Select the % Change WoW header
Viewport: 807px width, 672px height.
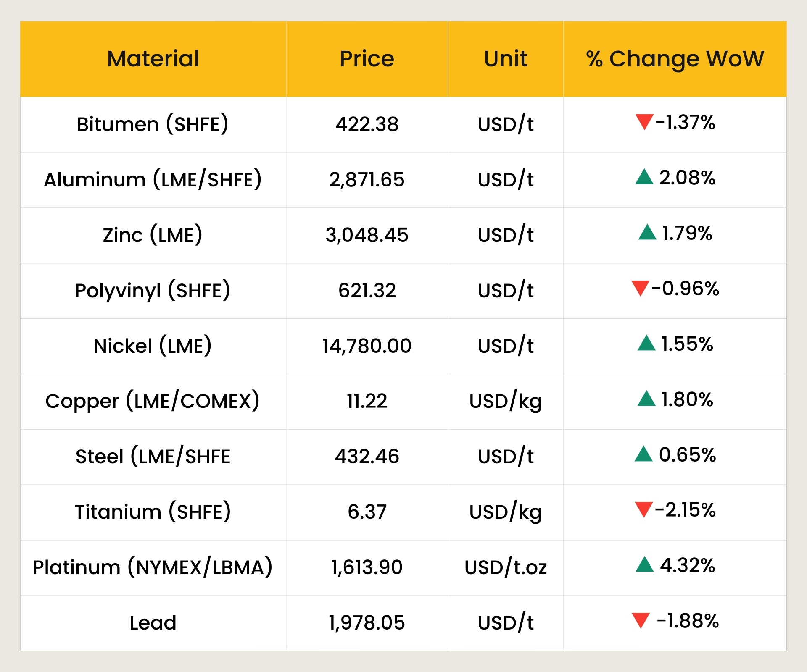click(675, 59)
